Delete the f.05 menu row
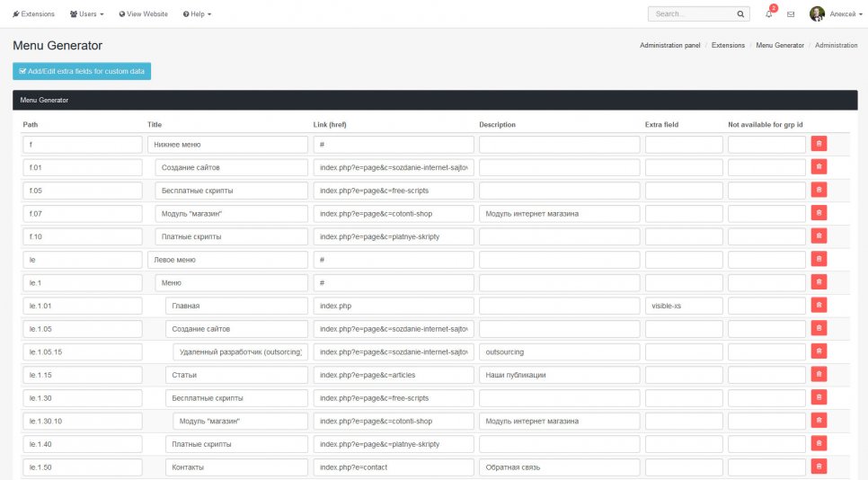 [819, 190]
